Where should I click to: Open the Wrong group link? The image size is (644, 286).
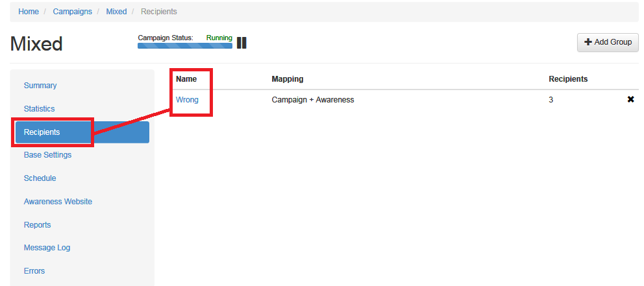click(187, 100)
